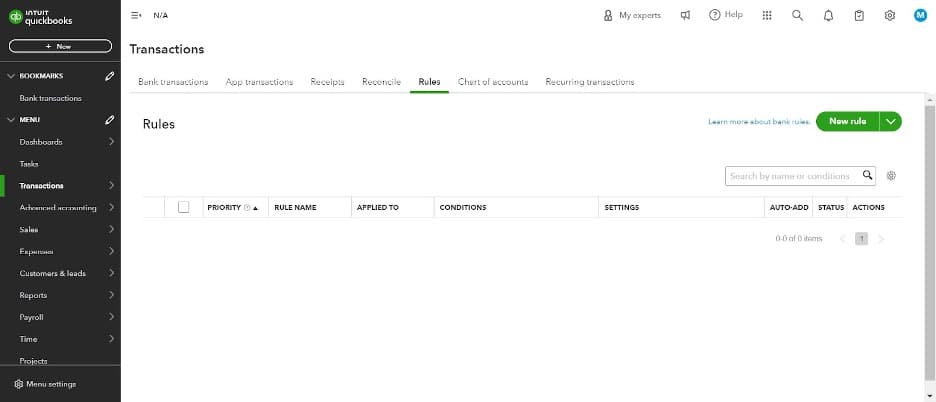Open My experts
The width and height of the screenshot is (936, 402).
(632, 16)
